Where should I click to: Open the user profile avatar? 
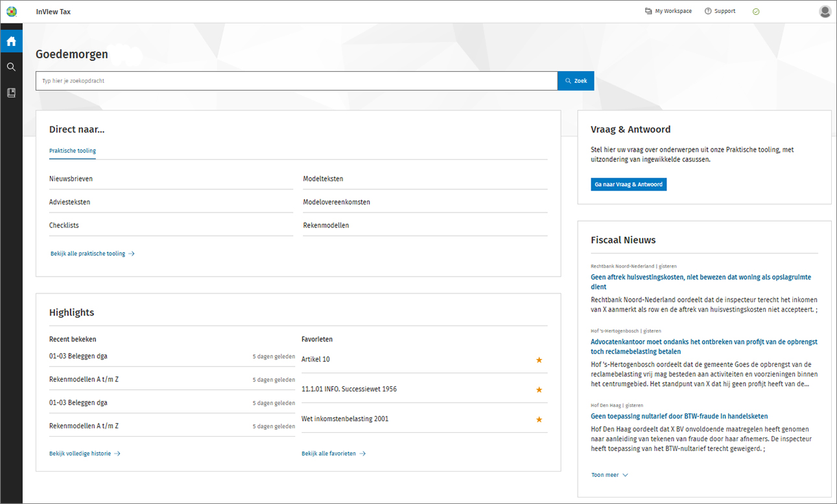825,12
